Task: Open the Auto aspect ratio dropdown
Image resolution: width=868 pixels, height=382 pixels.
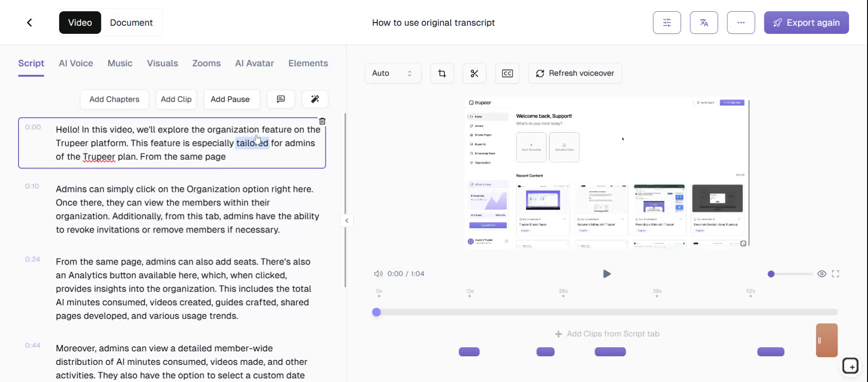Action: coord(393,73)
